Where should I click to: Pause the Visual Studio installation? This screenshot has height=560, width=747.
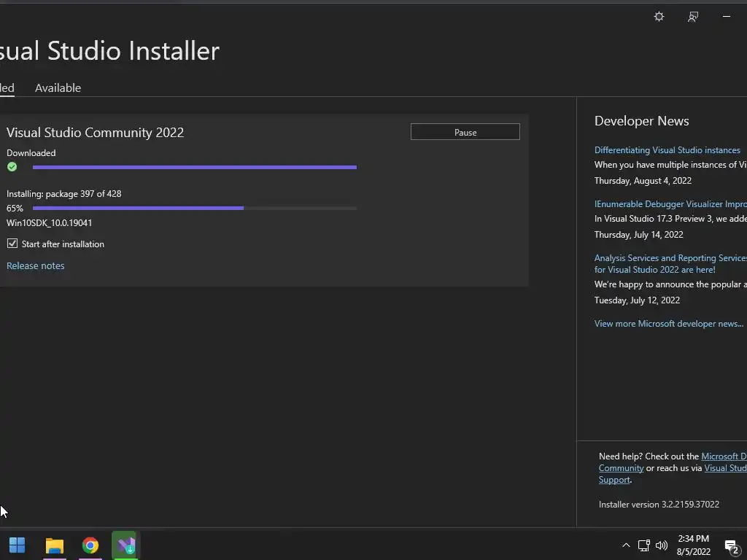(465, 132)
